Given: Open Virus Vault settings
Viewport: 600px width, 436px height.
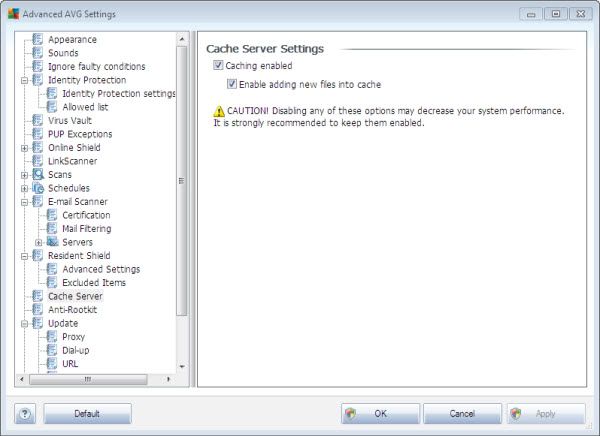Looking at the screenshot, I should pyautogui.click(x=70, y=121).
